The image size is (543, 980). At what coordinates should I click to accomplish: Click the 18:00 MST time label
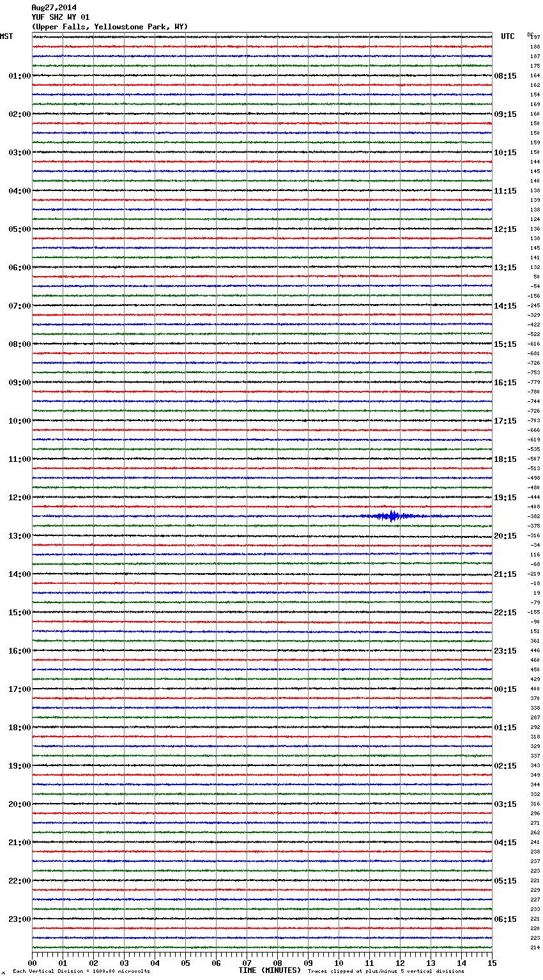tap(20, 728)
